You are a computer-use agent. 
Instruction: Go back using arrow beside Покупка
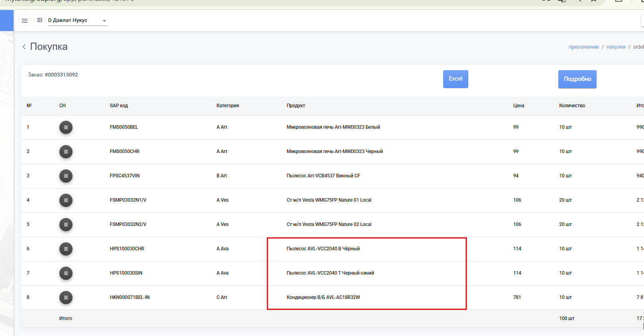tap(24, 47)
